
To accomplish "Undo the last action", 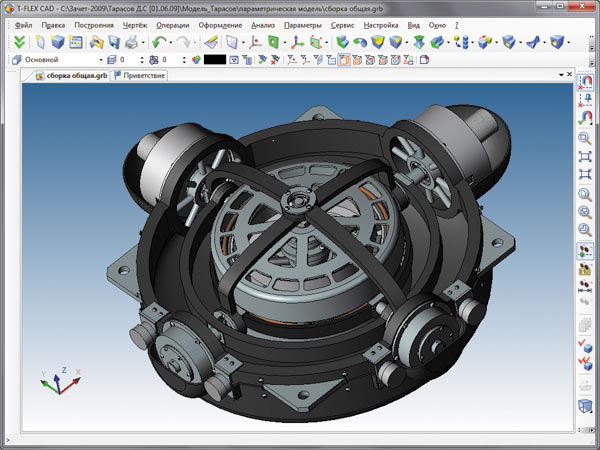I will tap(159, 42).
